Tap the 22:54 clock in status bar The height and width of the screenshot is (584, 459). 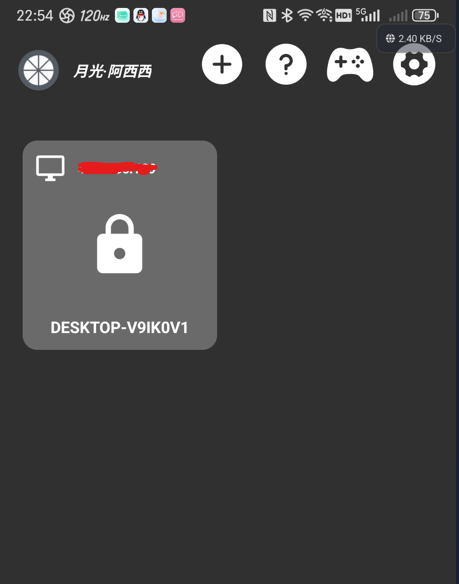pyautogui.click(x=35, y=16)
